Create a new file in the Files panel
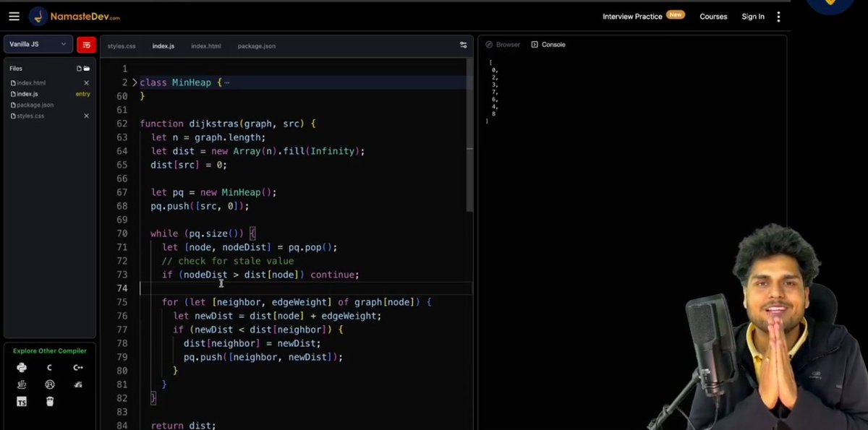The image size is (868, 430). (x=80, y=68)
